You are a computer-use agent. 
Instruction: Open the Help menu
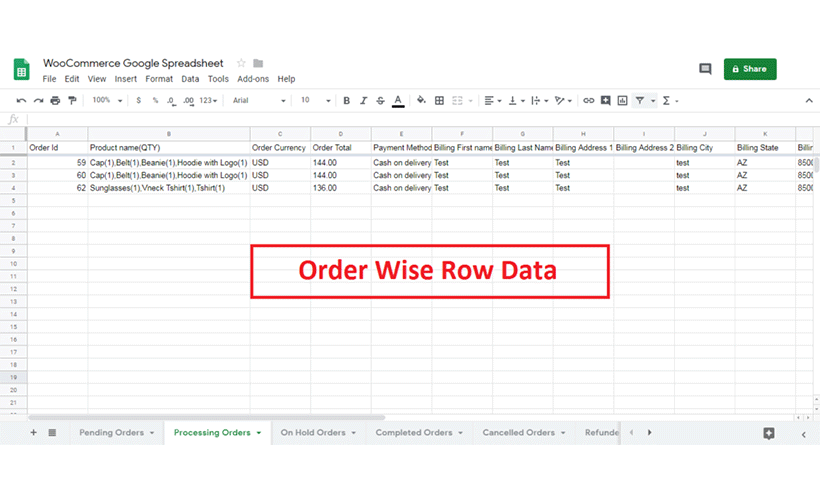click(286, 79)
